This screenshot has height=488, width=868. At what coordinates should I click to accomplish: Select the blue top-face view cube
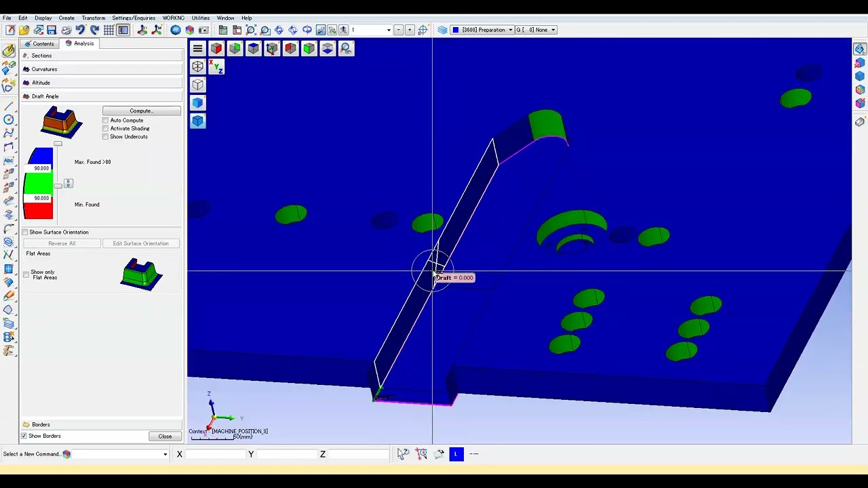click(253, 48)
